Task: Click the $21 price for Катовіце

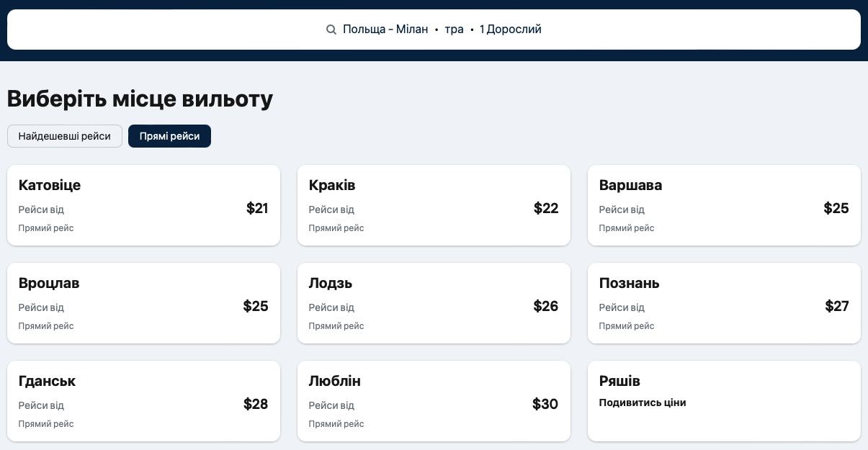Action: pos(257,208)
